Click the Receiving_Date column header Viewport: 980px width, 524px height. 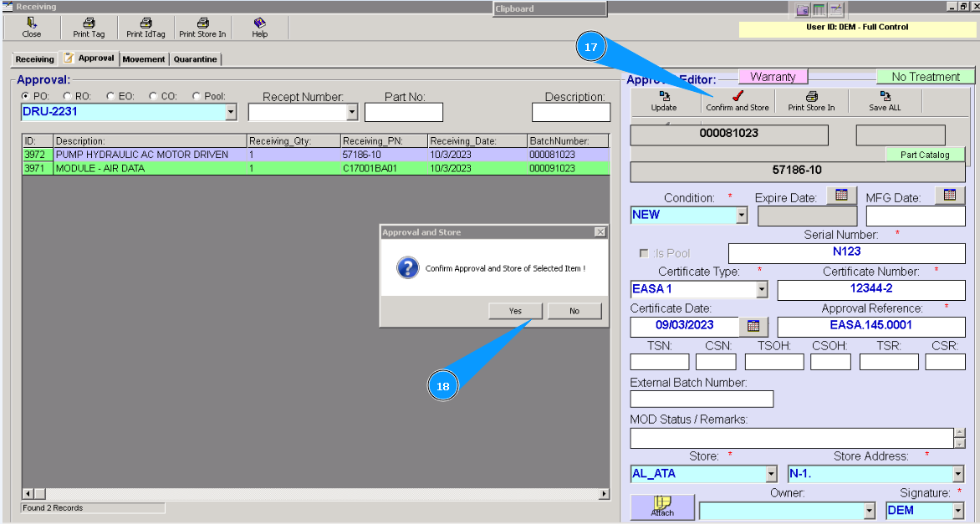pos(477,141)
